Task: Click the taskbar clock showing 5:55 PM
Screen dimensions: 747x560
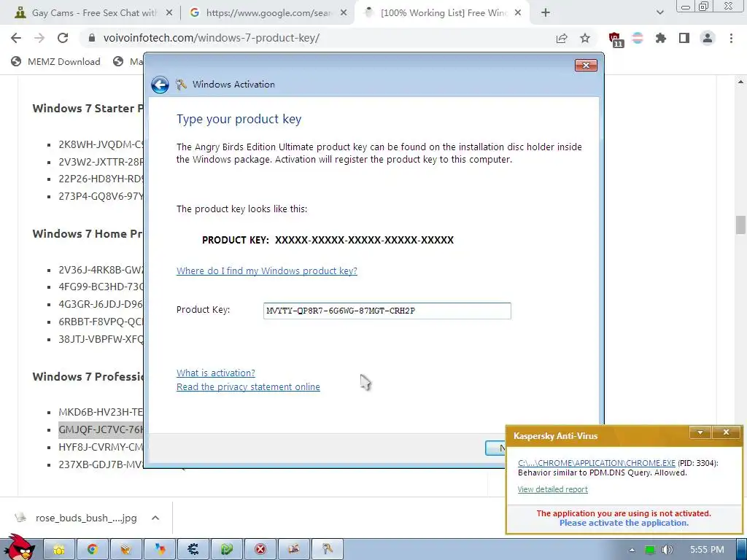Action: click(x=707, y=550)
